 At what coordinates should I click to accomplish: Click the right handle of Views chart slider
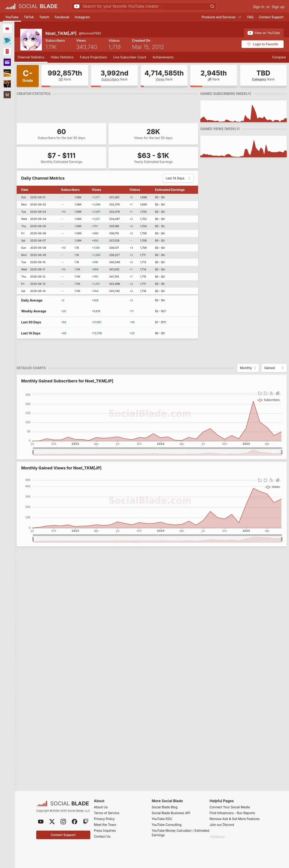point(282,539)
